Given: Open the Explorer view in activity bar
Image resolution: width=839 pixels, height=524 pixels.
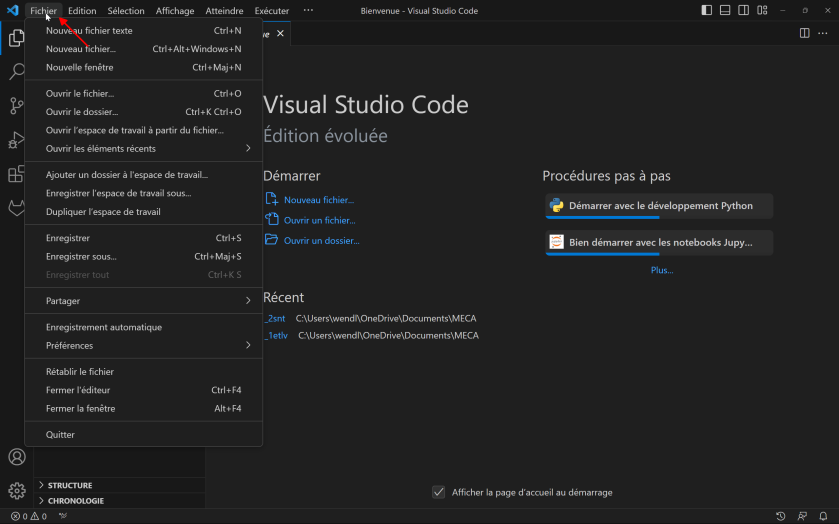Looking at the screenshot, I should 17,38.
